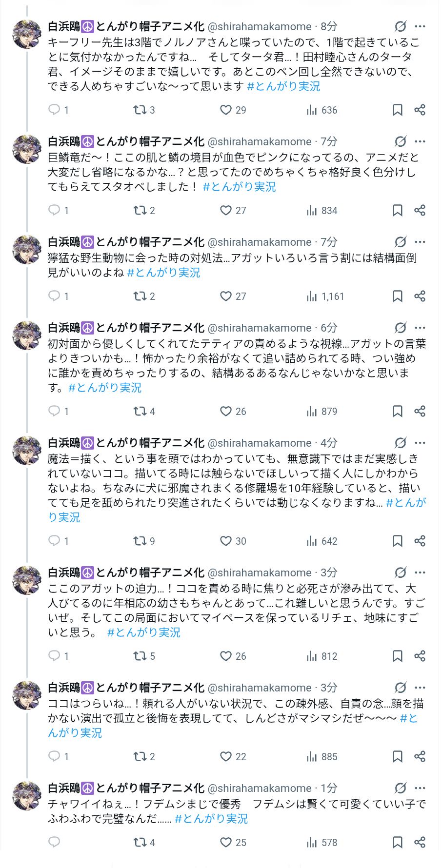Retweet the tweet with 9 reposts
The width and height of the screenshot is (442, 868).
click(140, 541)
